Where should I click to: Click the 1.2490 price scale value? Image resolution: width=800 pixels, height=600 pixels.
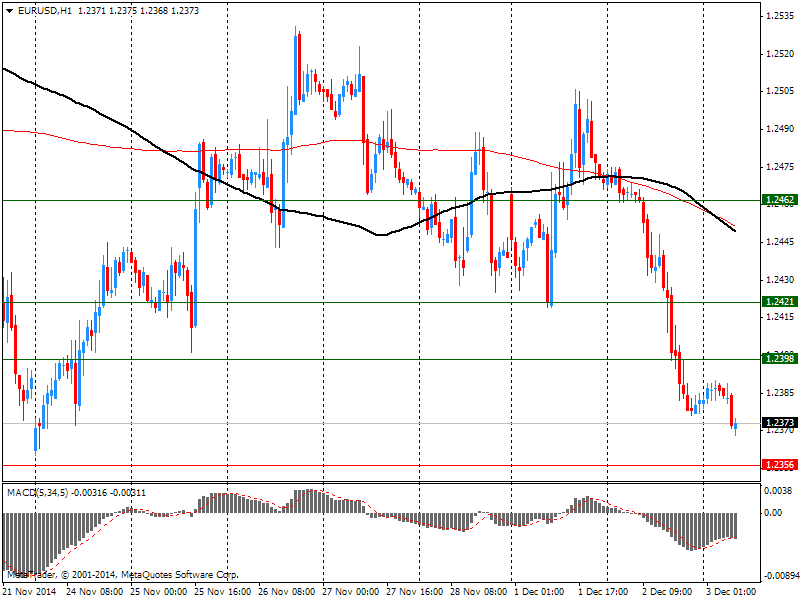click(780, 129)
